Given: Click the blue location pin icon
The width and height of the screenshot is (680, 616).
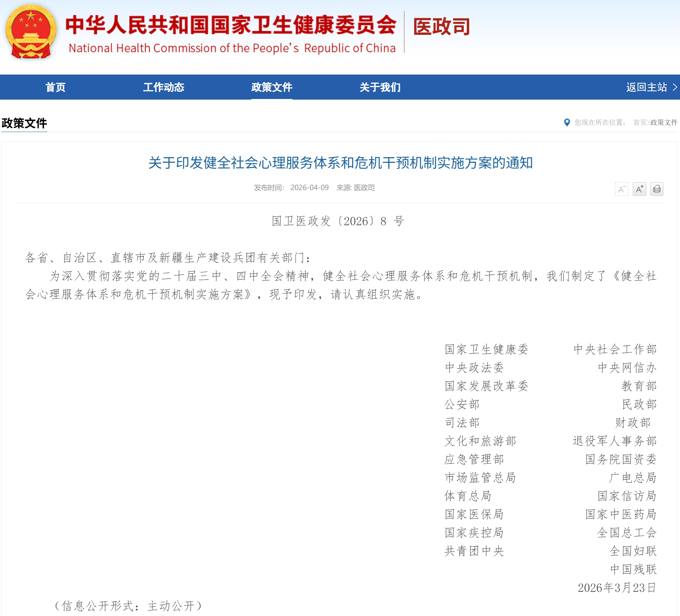Looking at the screenshot, I should (x=567, y=123).
